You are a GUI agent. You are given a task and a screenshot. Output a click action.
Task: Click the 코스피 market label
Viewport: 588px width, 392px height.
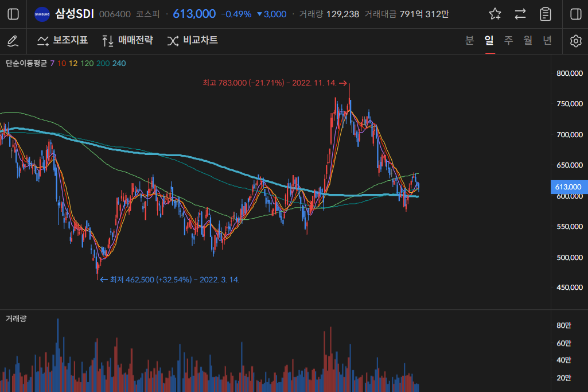(x=148, y=14)
